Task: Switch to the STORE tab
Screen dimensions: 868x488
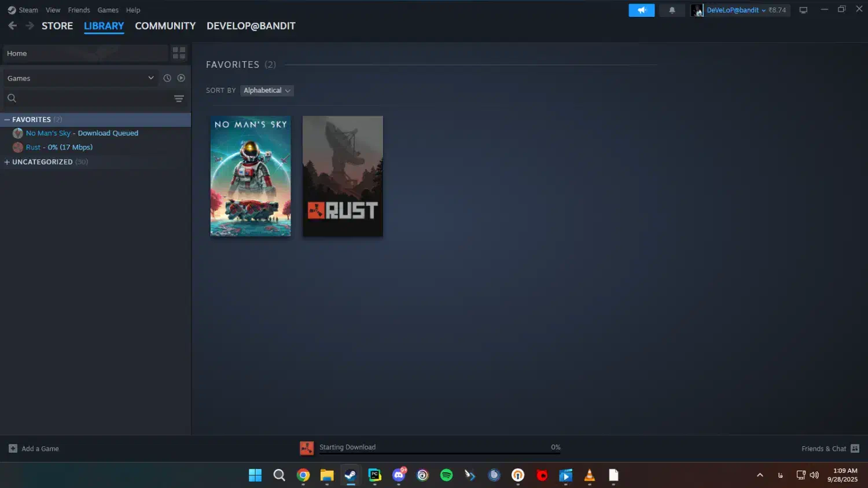Action: click(x=57, y=26)
